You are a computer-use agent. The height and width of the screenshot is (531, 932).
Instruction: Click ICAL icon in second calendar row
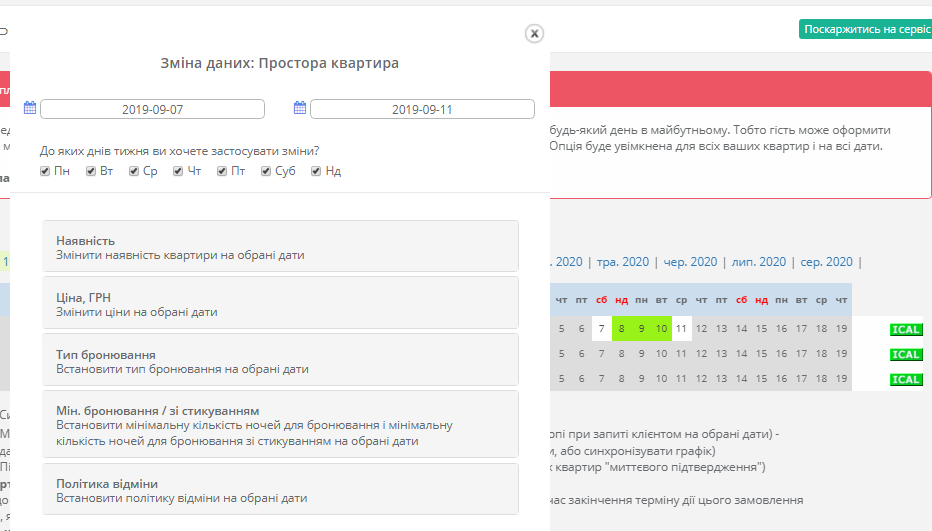[906, 354]
